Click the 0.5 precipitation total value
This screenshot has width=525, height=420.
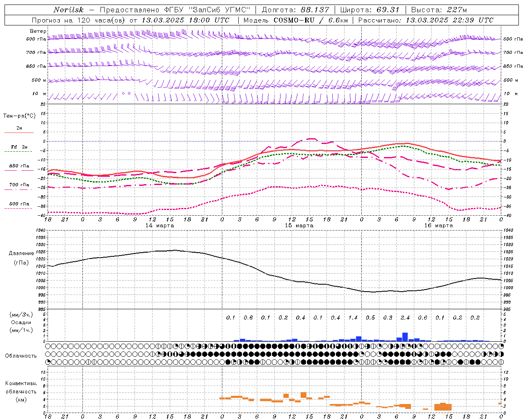[x=370, y=318]
